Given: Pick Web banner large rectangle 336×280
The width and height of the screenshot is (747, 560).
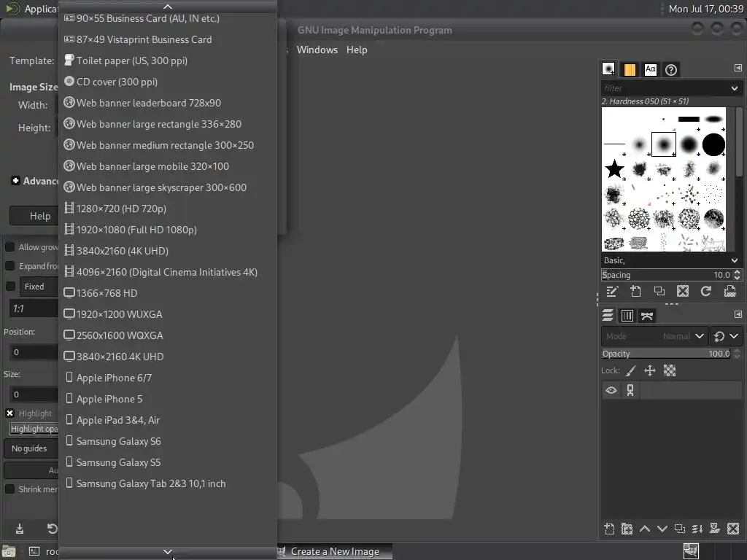Looking at the screenshot, I should (167, 124).
